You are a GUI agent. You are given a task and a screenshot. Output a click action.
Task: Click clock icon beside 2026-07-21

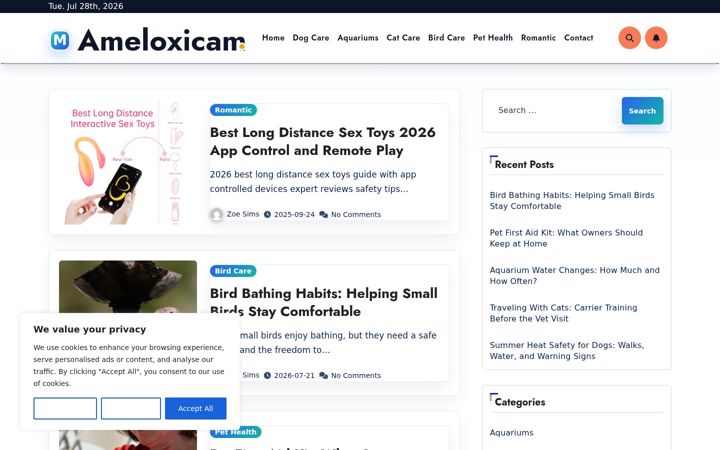(x=267, y=375)
